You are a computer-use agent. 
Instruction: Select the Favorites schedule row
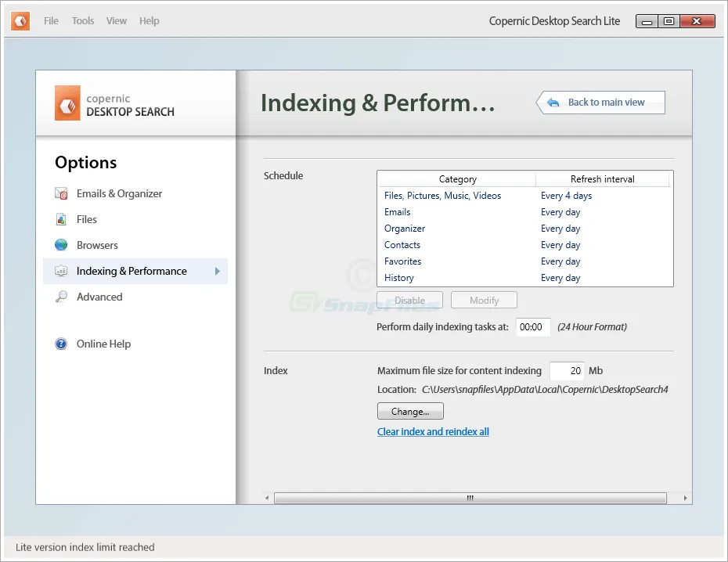coord(525,261)
